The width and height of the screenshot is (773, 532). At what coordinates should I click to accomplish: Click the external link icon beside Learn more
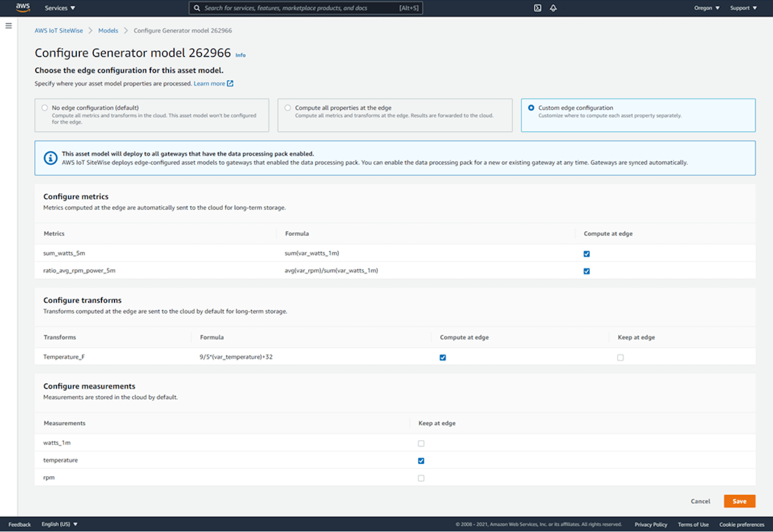[x=230, y=83]
